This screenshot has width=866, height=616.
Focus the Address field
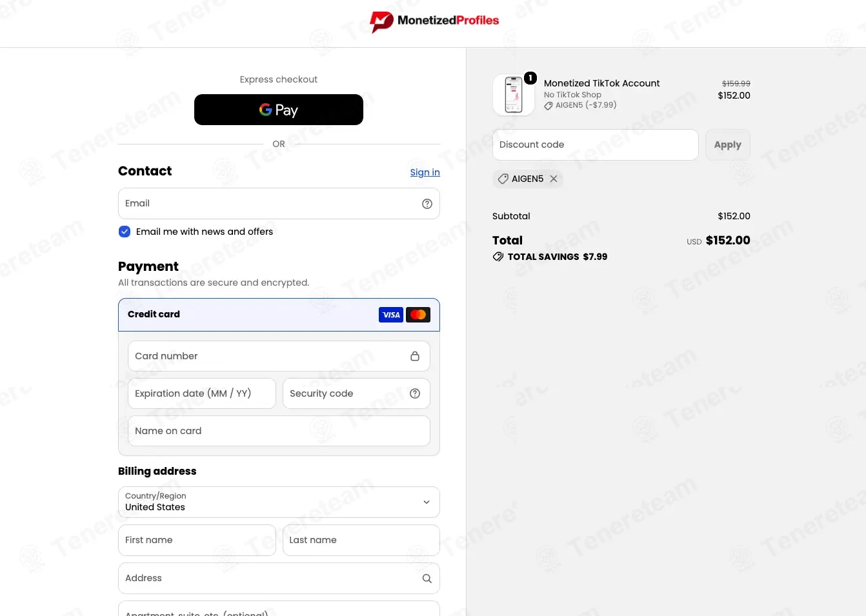(x=279, y=579)
